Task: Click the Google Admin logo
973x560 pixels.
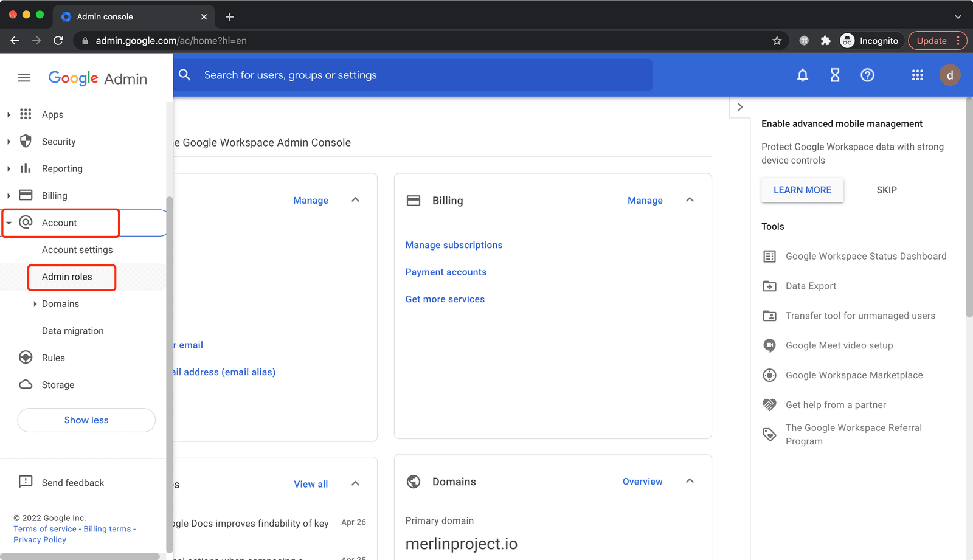Action: click(x=97, y=78)
